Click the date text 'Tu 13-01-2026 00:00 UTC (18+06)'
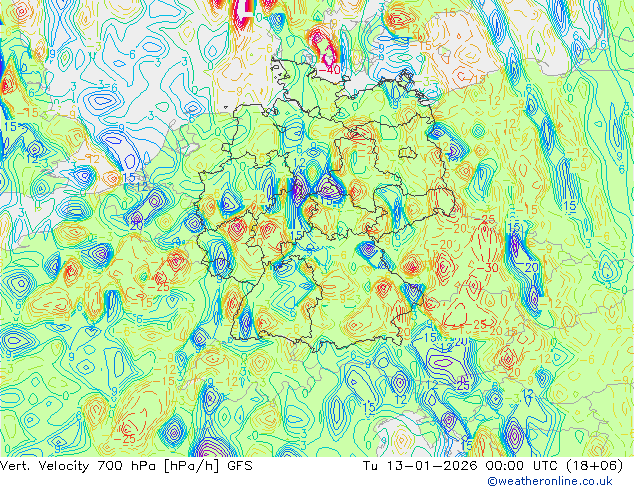The width and height of the screenshot is (634, 490). point(493,466)
